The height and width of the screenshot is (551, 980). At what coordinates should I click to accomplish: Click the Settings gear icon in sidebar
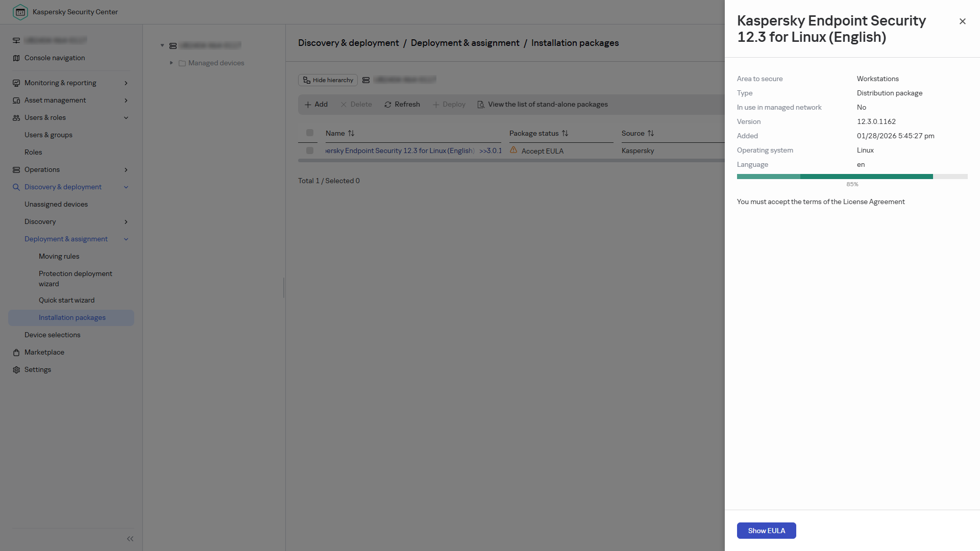pyautogui.click(x=16, y=370)
